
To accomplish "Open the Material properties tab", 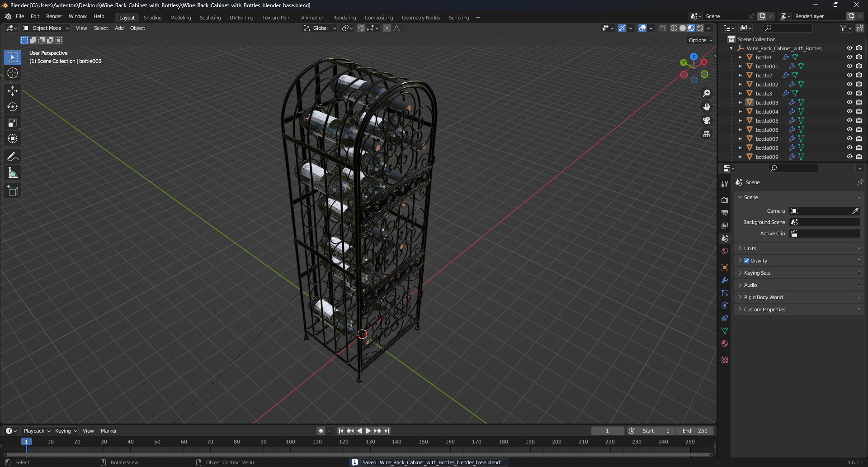I will pos(725,343).
